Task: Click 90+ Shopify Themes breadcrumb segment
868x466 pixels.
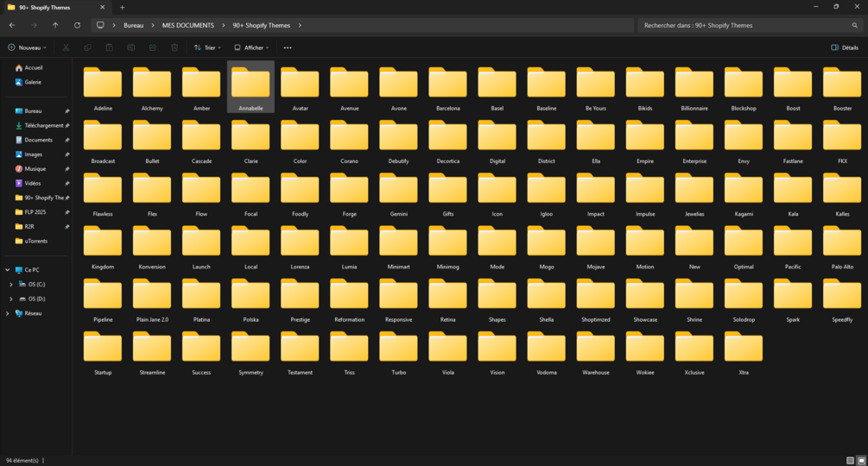Action: click(262, 25)
